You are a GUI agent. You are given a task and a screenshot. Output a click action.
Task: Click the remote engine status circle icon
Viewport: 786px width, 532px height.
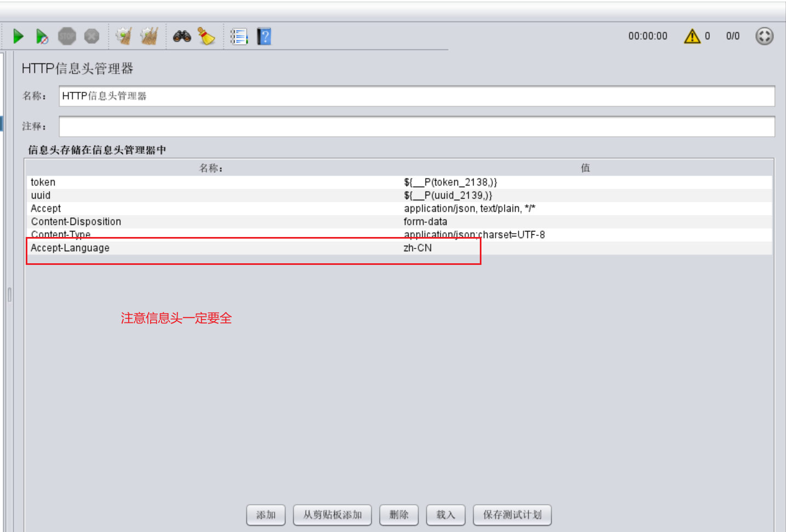point(764,36)
